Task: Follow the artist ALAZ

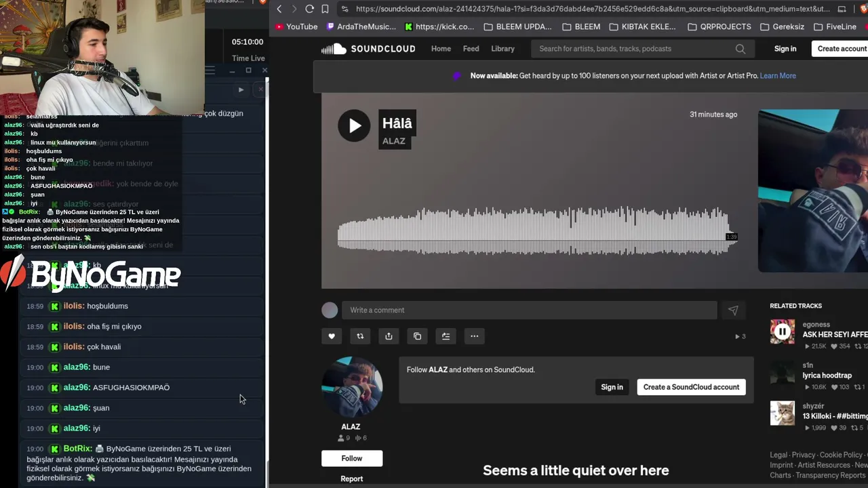Action: tap(352, 458)
